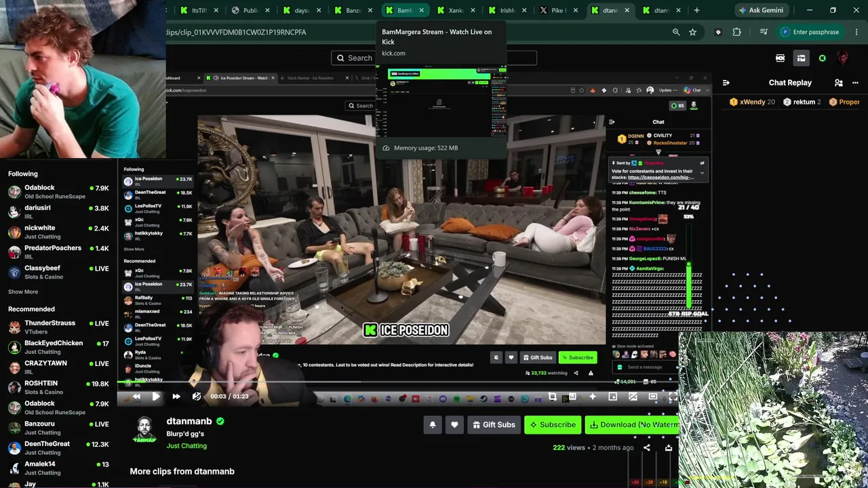This screenshot has width=868, height=488.
Task: Open the chat users list icon
Action: click(839, 83)
